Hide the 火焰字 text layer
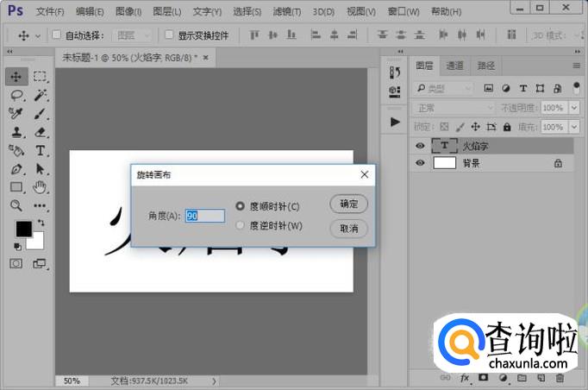 pos(420,146)
